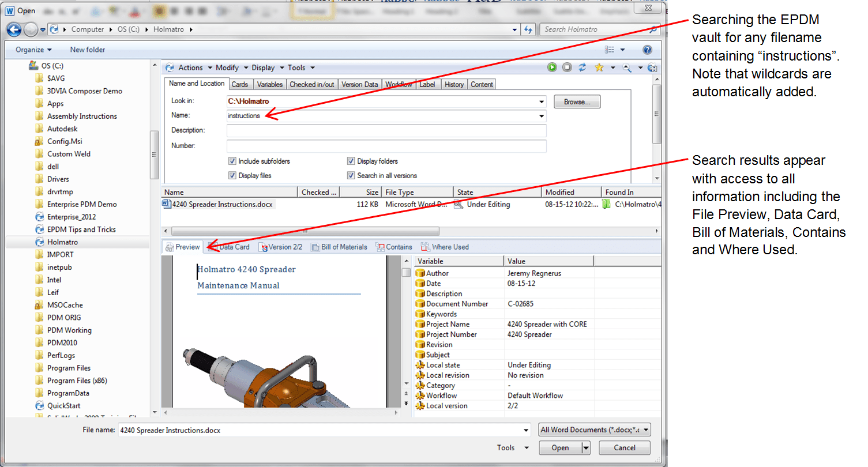Click the yellow star favorites icon
The image size is (868, 467).
(599, 67)
